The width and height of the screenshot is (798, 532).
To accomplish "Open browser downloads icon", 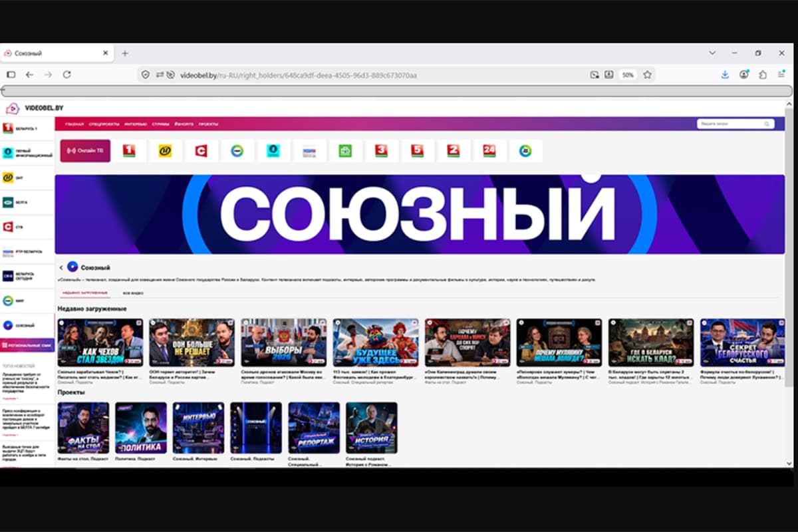I will [725, 74].
